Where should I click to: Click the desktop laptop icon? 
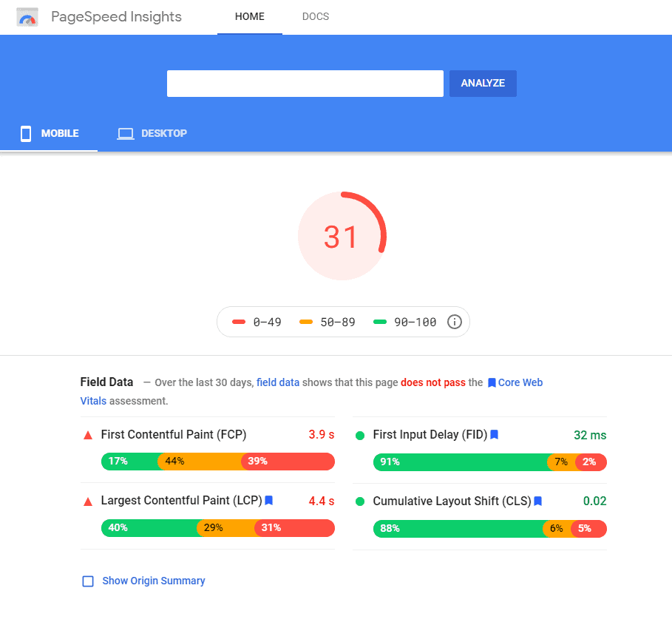(x=126, y=134)
